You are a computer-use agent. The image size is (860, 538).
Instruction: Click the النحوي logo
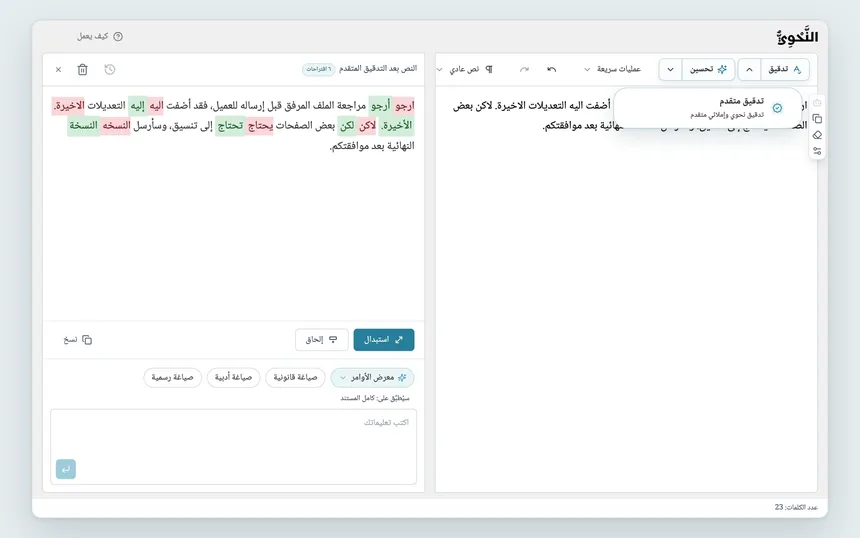797,37
